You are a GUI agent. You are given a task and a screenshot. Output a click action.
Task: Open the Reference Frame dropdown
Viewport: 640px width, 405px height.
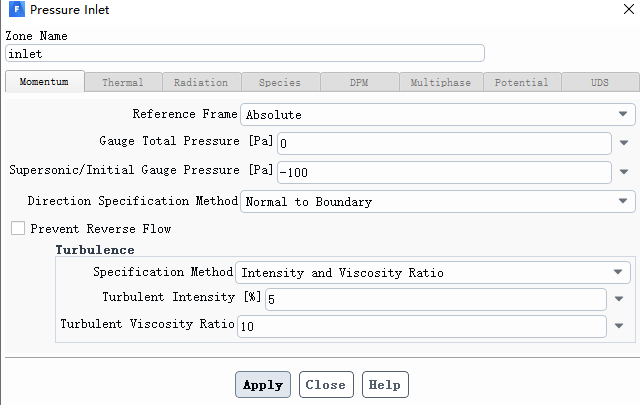click(x=438, y=114)
